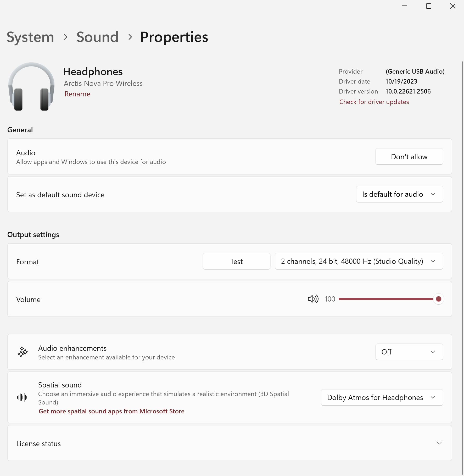Screen dimensions: 464x476
Task: Minimize the Settings window
Action: click(x=404, y=6)
